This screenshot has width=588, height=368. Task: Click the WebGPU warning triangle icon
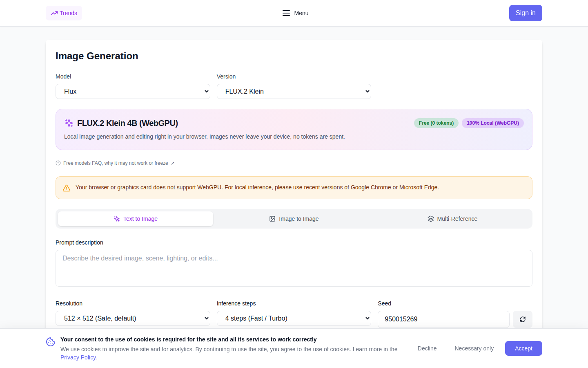point(67,188)
